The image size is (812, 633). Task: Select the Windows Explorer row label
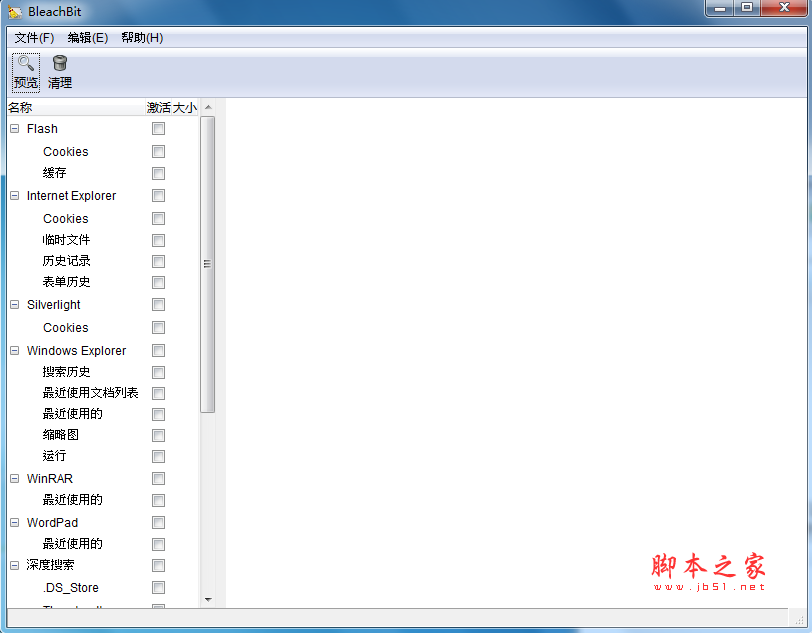(77, 351)
